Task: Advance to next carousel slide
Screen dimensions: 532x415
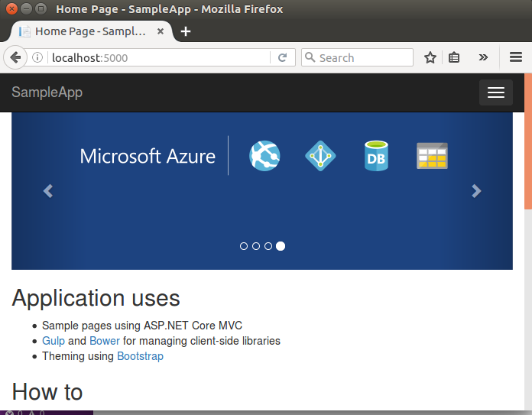Action: pos(476,191)
